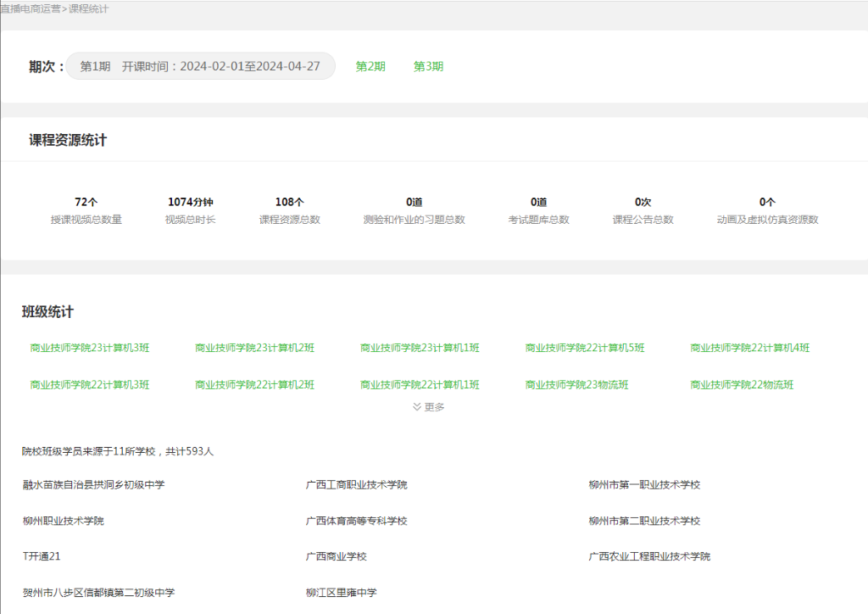This screenshot has height=614, width=868.
Task: Open 商业技师学院22计算机5班 class link
Action: tap(585, 348)
